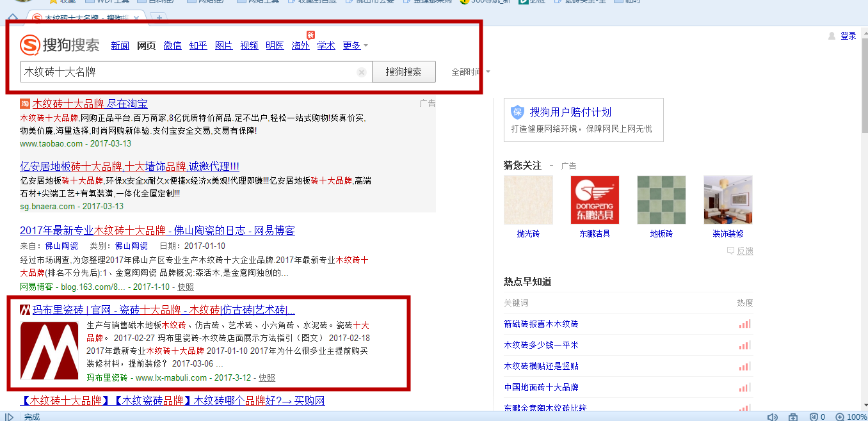Switch to the 知乎 search category
The width and height of the screenshot is (868, 421).
[198, 45]
